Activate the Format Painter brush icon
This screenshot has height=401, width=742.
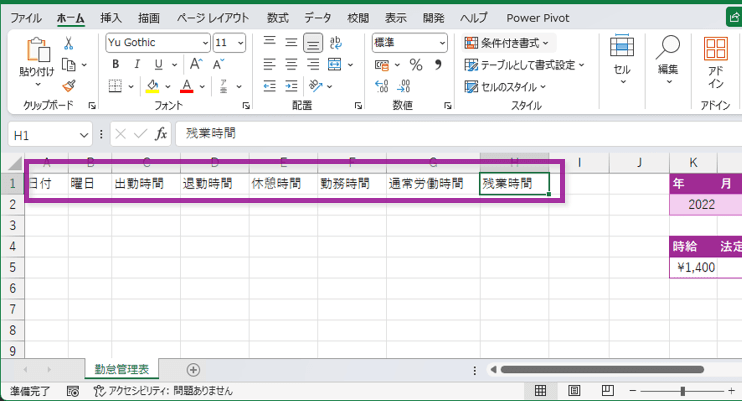click(69, 86)
